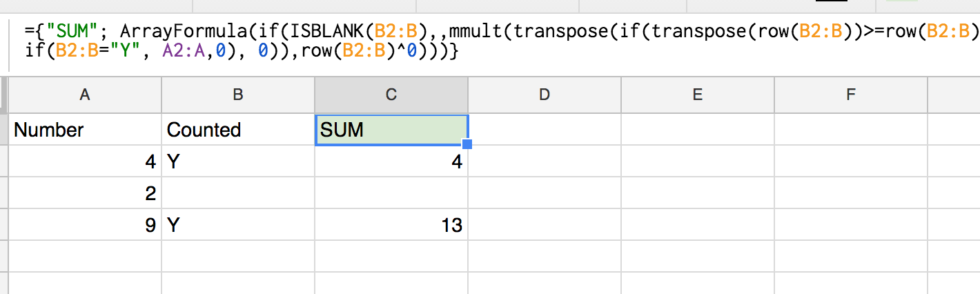Select cell A3 with value 2
This screenshot has width=980, height=294.
click(x=85, y=193)
